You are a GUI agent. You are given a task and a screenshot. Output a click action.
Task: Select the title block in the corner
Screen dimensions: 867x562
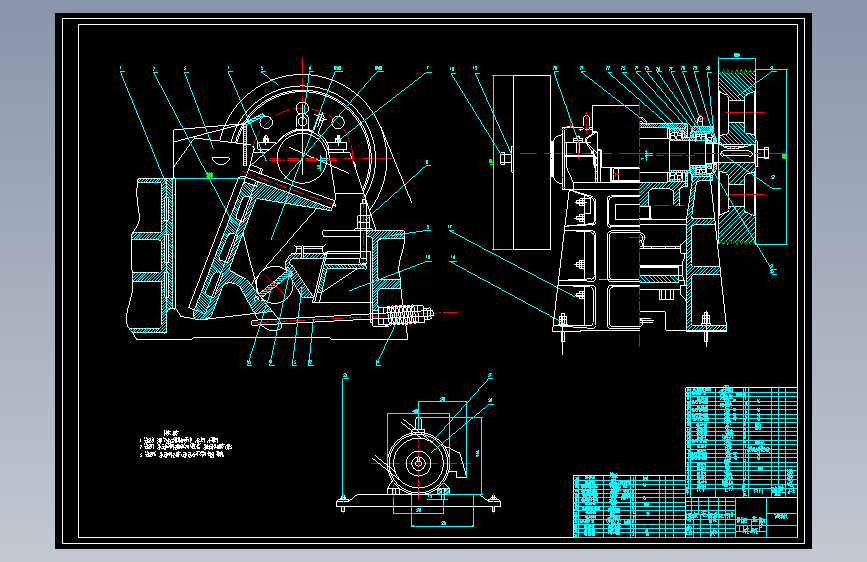click(741, 517)
